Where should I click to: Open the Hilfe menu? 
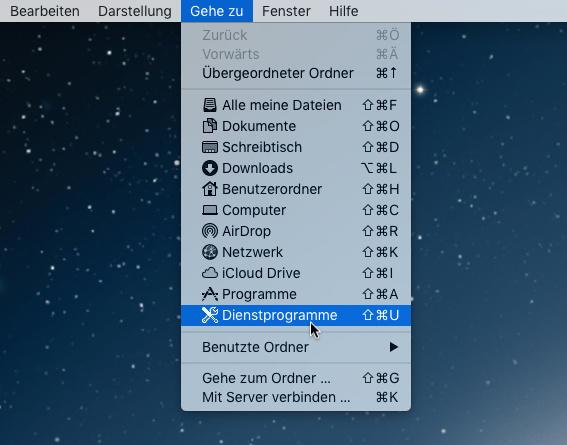point(344,11)
